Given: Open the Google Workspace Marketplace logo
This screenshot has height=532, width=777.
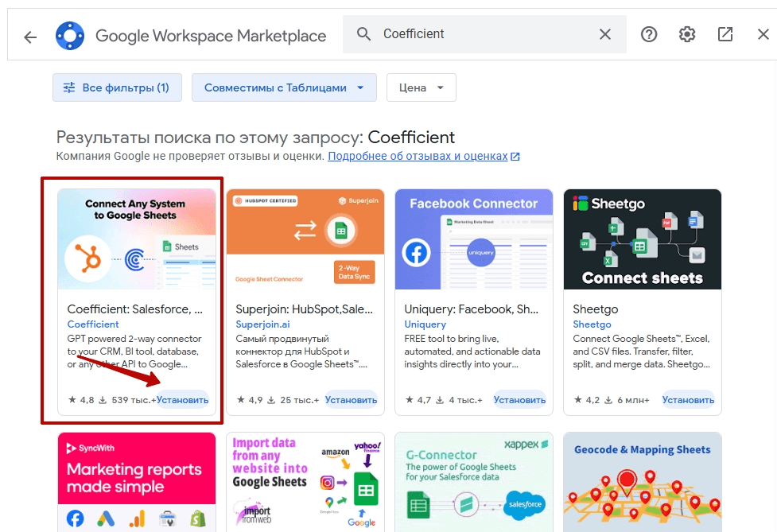Looking at the screenshot, I should tap(70, 36).
